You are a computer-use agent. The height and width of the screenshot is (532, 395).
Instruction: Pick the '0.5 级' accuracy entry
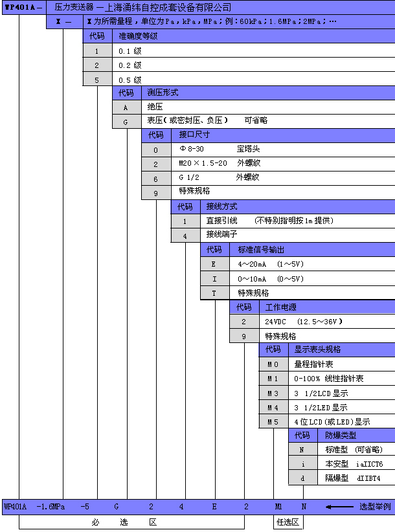130,80
